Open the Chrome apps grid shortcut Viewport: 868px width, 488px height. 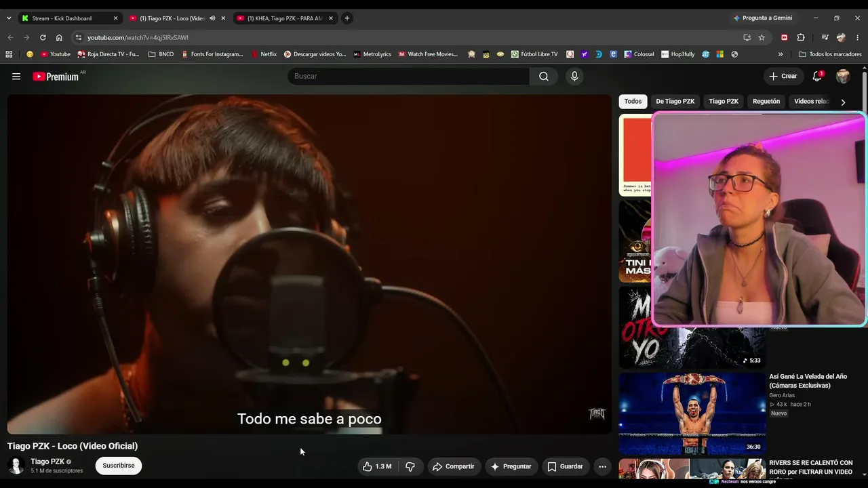(x=9, y=54)
